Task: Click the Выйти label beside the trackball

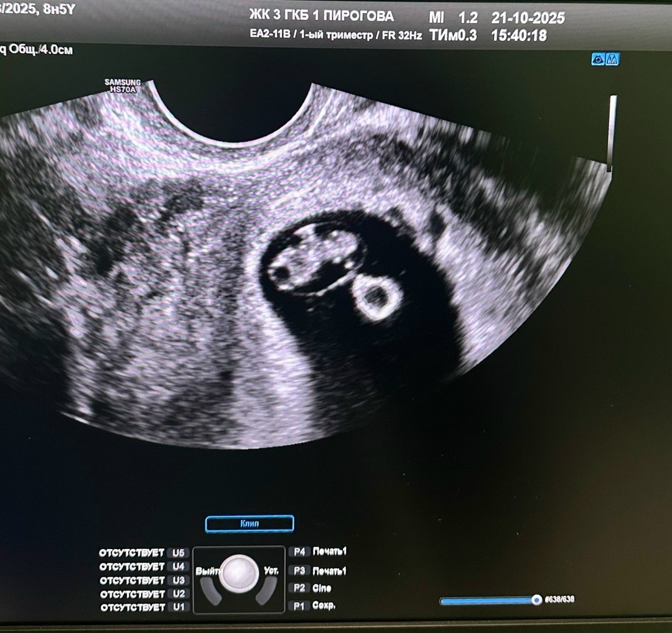Action: point(207,571)
